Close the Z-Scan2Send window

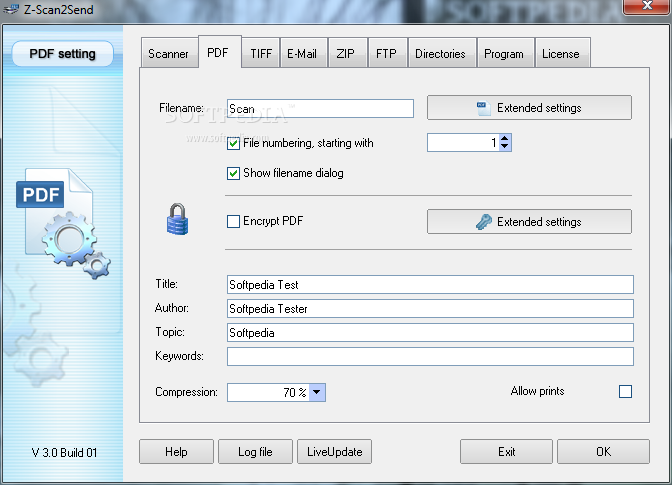pyautogui.click(x=647, y=6)
